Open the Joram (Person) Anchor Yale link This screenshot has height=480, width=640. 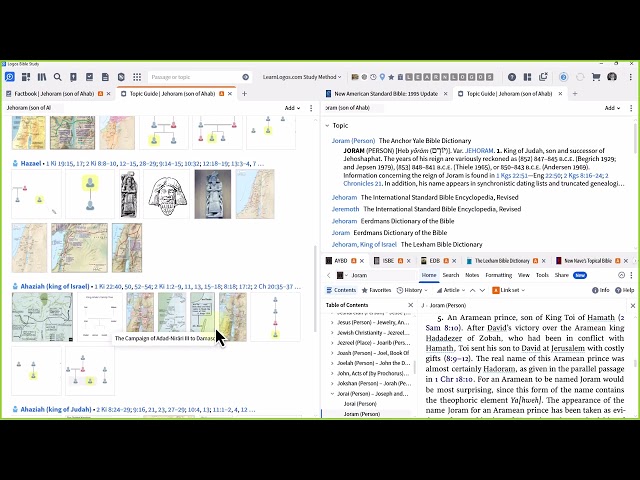click(x=353, y=141)
